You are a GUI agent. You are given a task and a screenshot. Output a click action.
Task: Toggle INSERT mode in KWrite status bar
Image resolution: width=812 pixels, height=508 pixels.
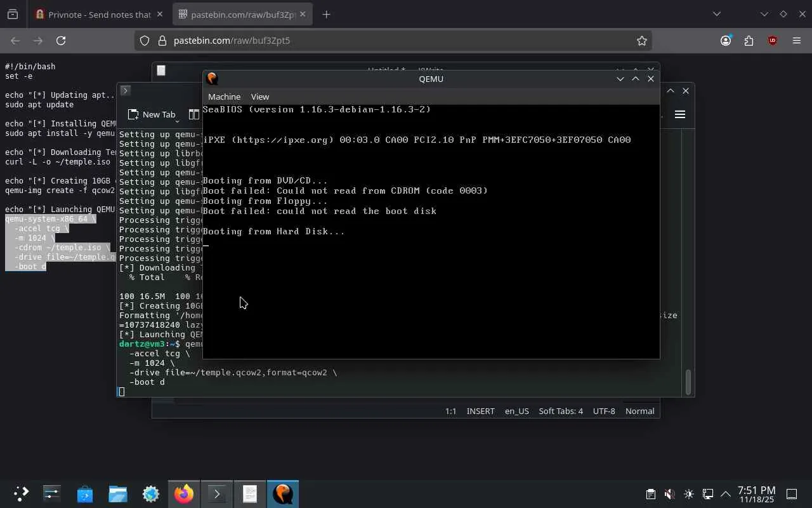[x=480, y=411]
